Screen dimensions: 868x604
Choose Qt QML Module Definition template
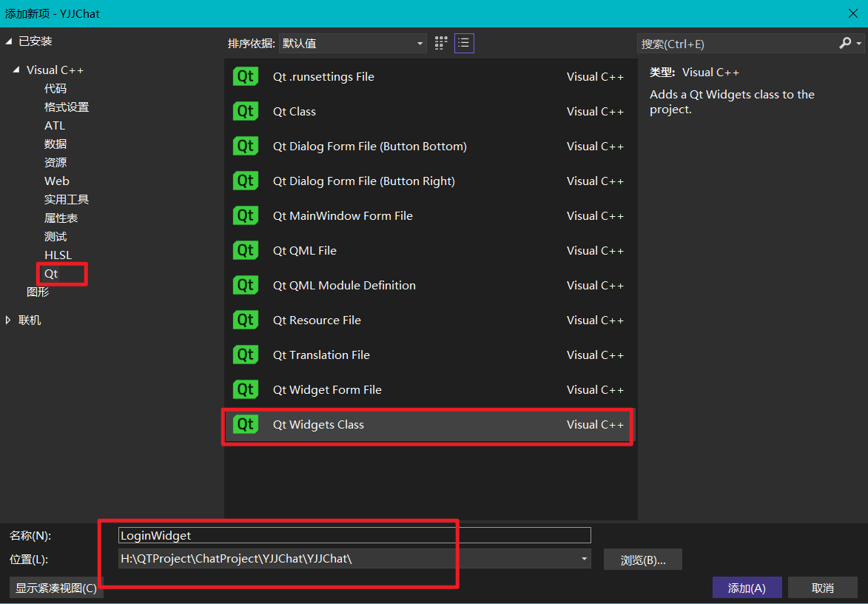(x=429, y=285)
